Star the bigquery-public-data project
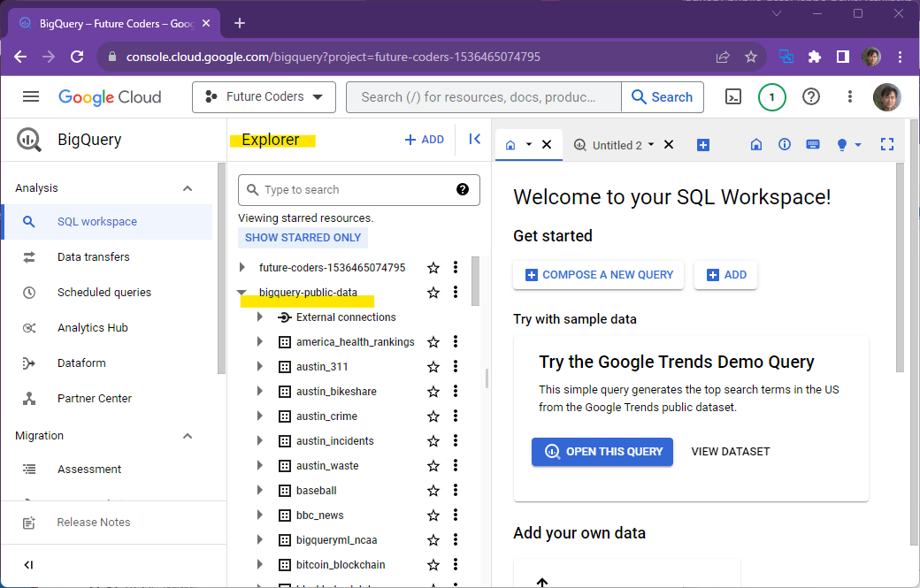This screenshot has height=588, width=920. click(433, 292)
